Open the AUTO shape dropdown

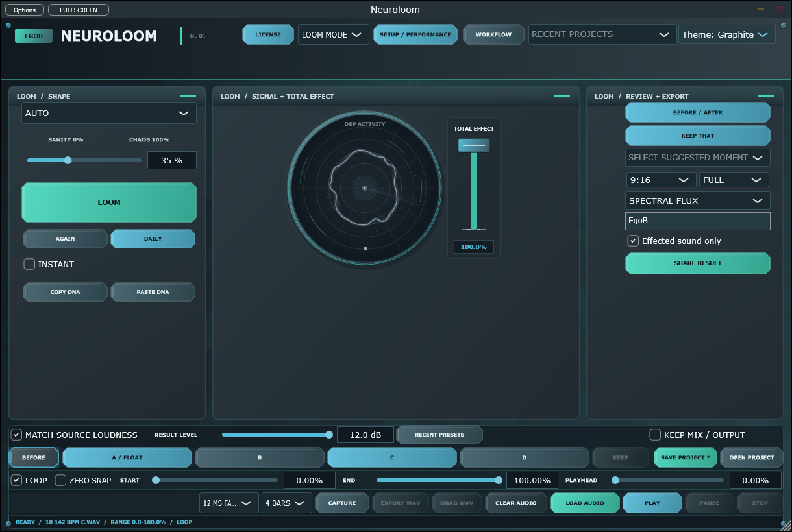[109, 113]
